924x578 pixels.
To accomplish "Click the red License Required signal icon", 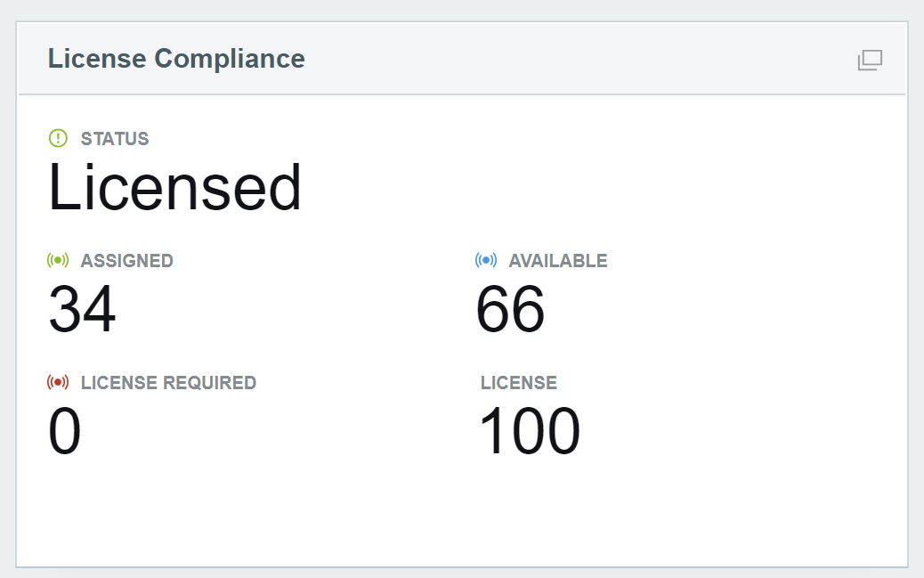I will (59, 382).
